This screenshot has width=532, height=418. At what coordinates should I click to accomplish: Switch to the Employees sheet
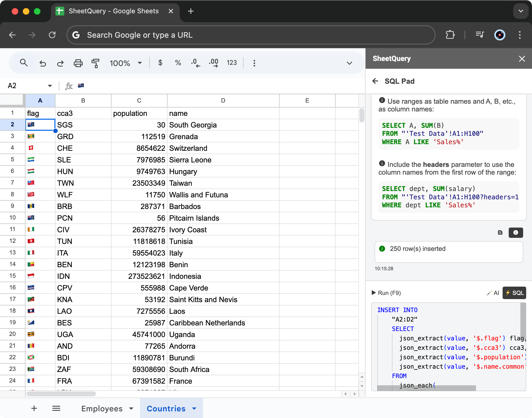click(x=102, y=408)
